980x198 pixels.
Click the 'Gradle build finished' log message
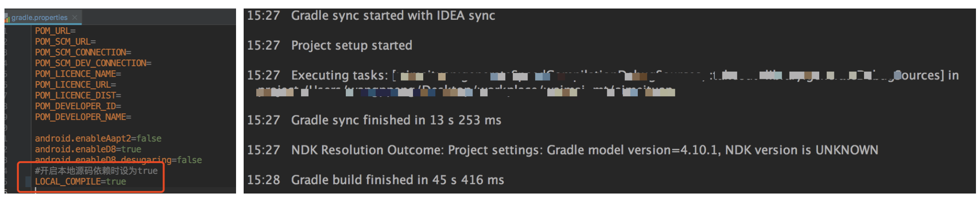397,180
